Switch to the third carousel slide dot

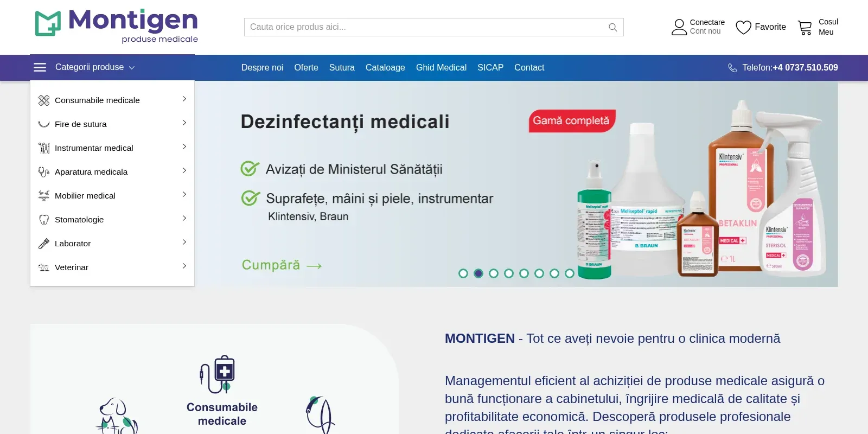(x=494, y=273)
